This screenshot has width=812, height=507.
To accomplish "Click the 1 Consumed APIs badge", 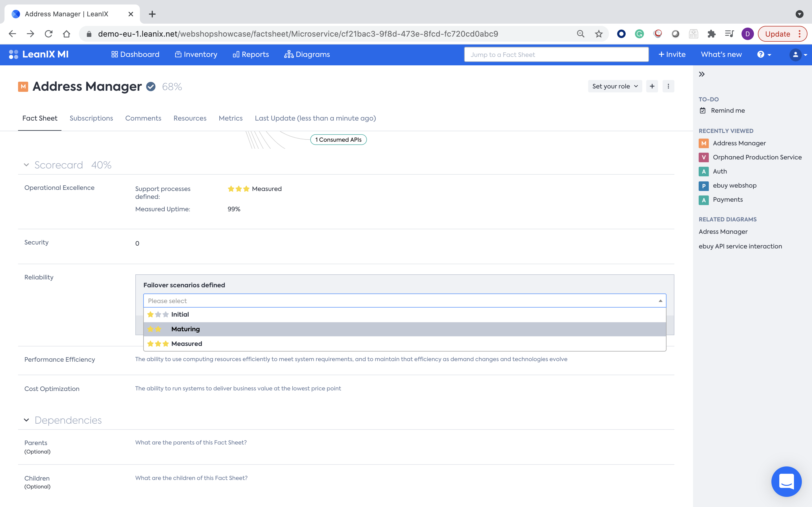I will [x=338, y=139].
